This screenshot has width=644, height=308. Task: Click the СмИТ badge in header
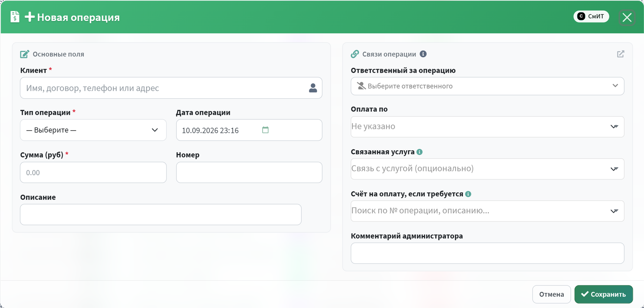591,16
